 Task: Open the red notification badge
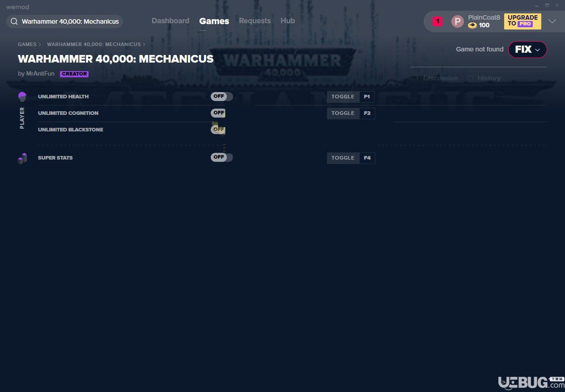pyautogui.click(x=438, y=21)
